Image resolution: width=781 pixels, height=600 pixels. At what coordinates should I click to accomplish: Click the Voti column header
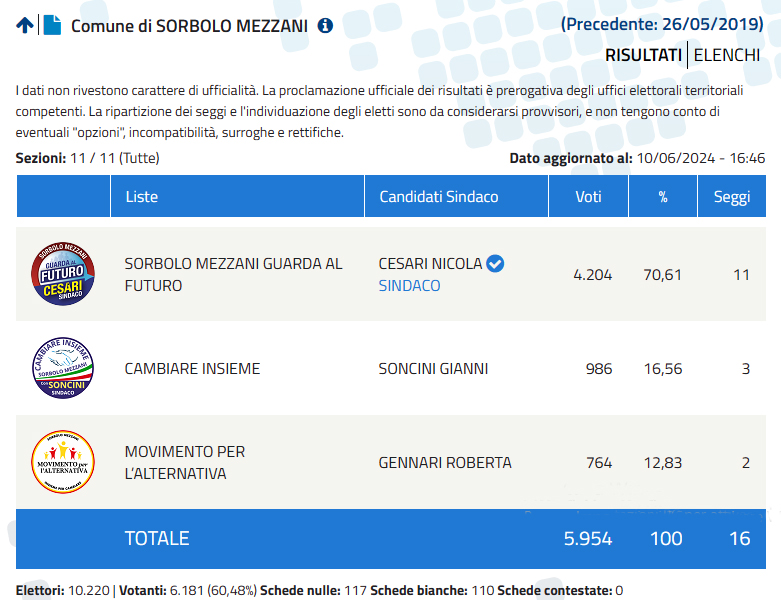(588, 196)
